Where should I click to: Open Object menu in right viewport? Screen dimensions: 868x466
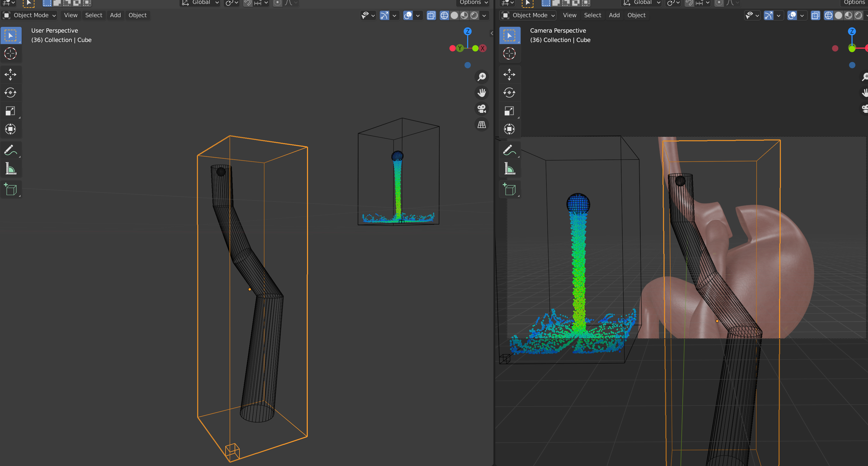636,15
